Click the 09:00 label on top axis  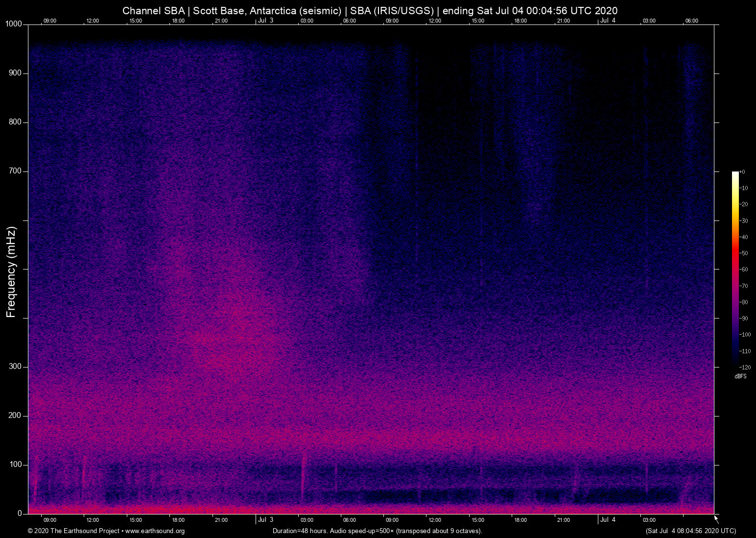(x=49, y=21)
